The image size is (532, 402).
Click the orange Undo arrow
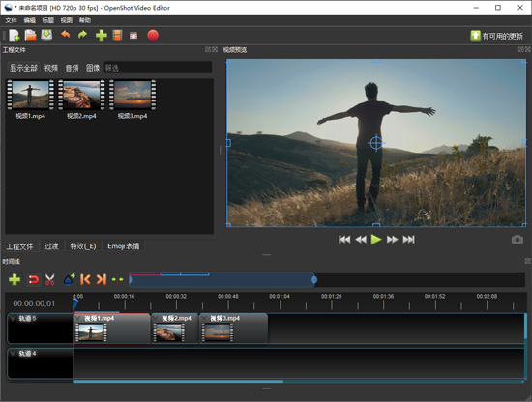pos(65,35)
